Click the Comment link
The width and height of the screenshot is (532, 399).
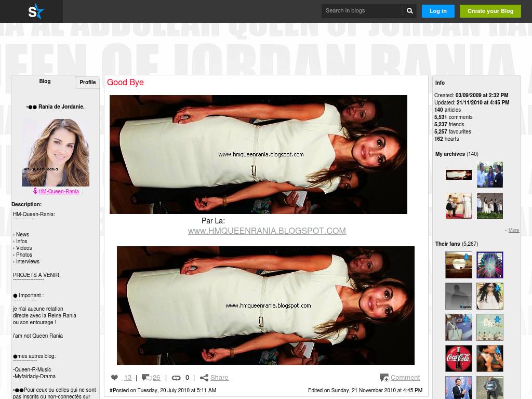(x=405, y=378)
